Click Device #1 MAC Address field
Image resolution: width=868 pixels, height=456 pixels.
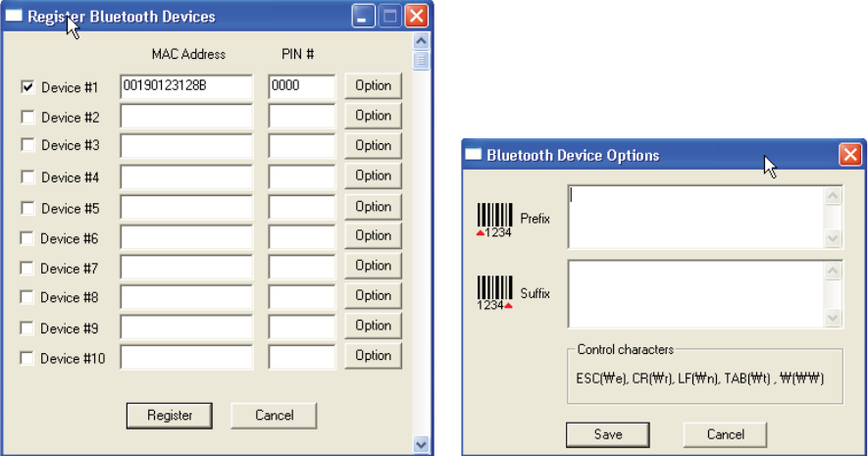(x=186, y=86)
